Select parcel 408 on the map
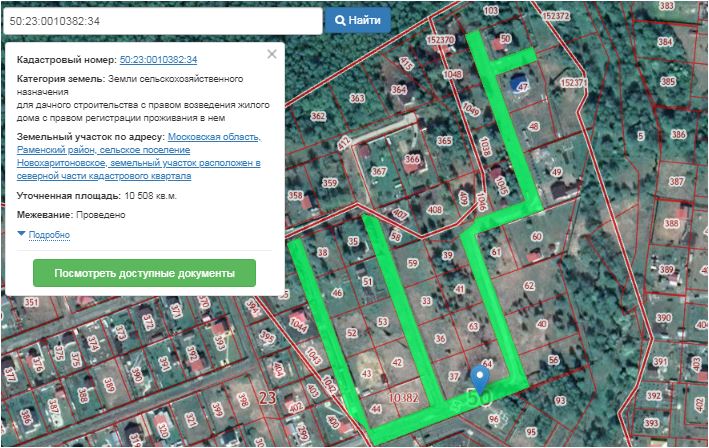Screen dimensions: 709x448 (x=434, y=209)
